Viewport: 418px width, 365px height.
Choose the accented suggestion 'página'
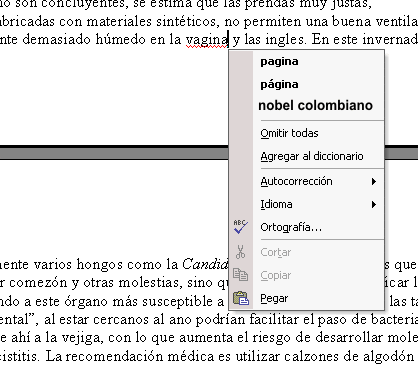[x=279, y=84]
